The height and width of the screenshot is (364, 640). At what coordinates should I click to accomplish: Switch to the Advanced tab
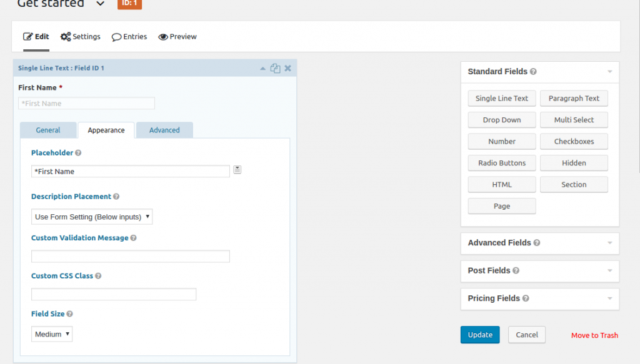[x=164, y=130]
